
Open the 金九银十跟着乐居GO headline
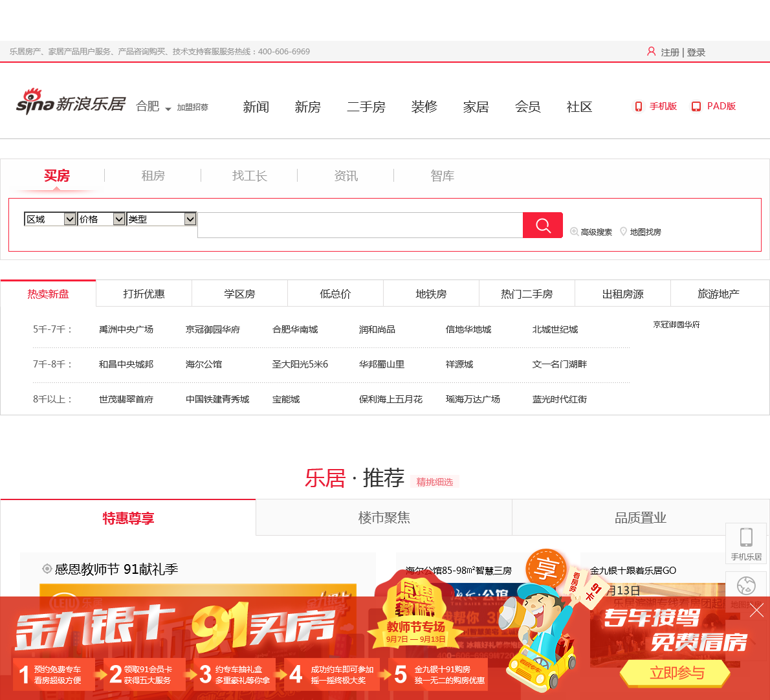pos(633,571)
